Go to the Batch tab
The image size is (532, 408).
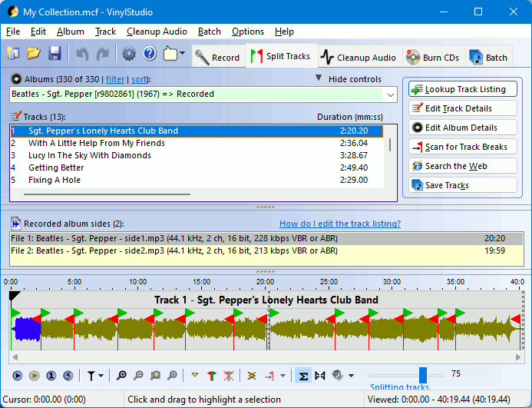point(488,57)
